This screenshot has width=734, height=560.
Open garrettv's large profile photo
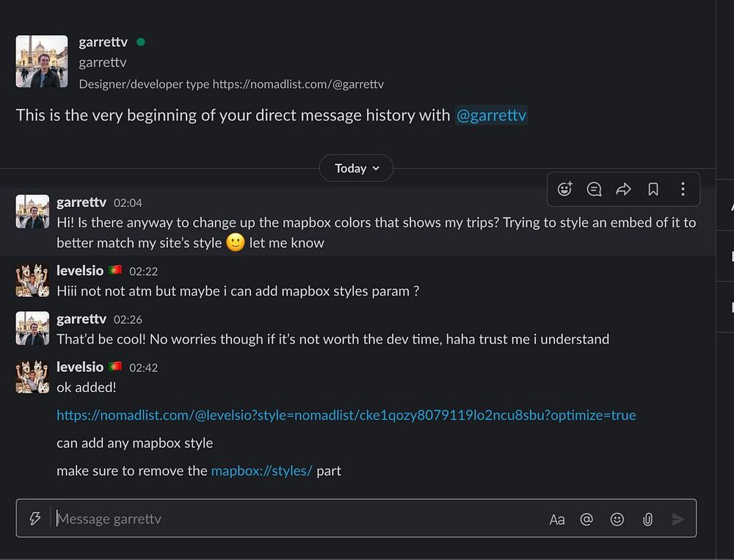(x=42, y=62)
